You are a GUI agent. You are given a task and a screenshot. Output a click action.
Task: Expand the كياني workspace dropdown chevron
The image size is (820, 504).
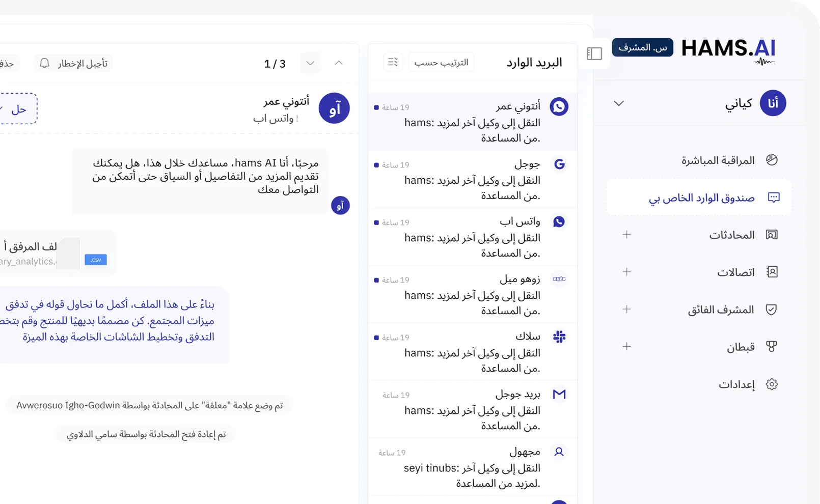(x=619, y=103)
